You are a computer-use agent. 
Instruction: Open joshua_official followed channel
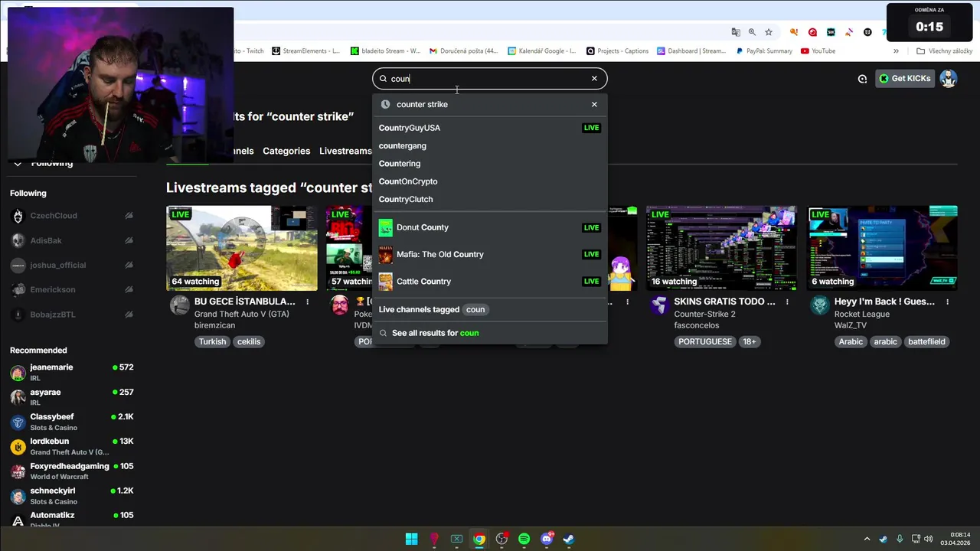tap(71, 265)
